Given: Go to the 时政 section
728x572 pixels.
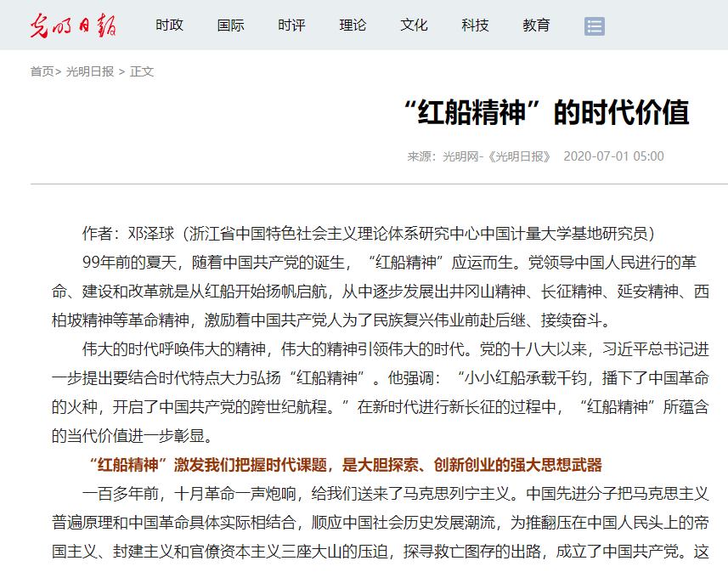Looking at the screenshot, I should tap(169, 25).
